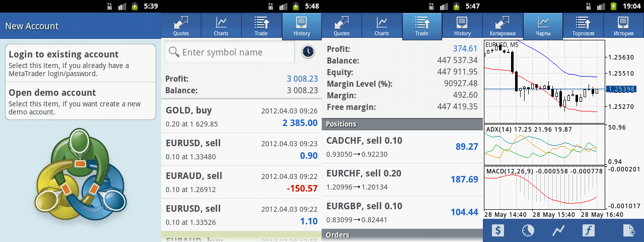Tap the EURUSD, M5 candlestick chart

click(x=544, y=82)
